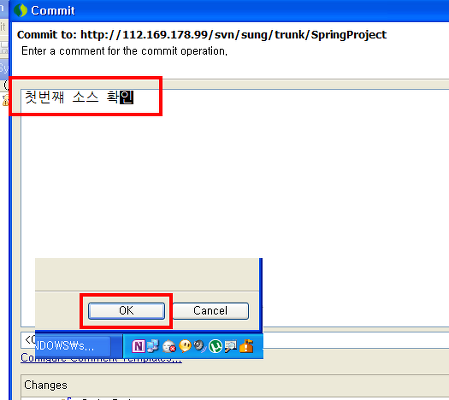Open the Configure Comment Templates link

coord(101,358)
